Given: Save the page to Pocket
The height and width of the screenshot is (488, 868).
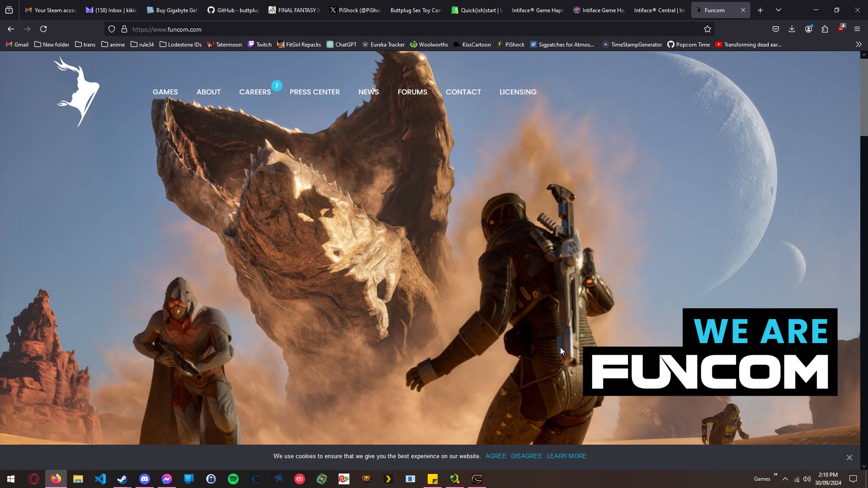Looking at the screenshot, I should (776, 29).
